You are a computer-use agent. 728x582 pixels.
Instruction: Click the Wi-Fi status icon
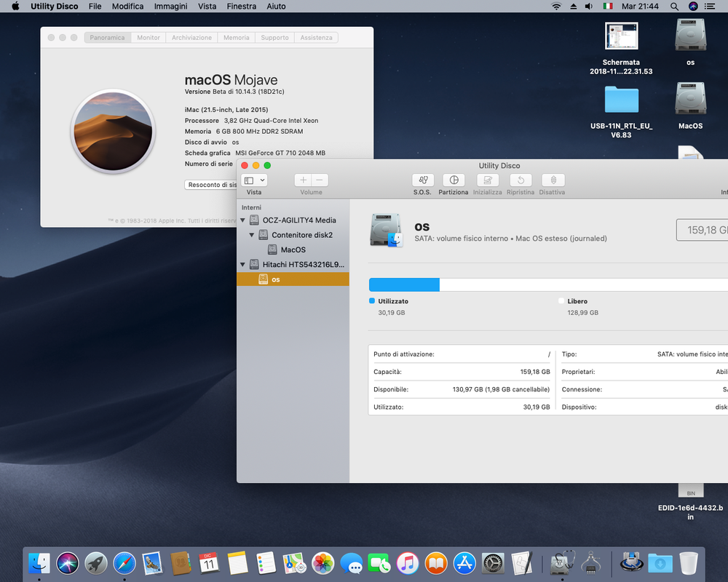[x=556, y=6]
